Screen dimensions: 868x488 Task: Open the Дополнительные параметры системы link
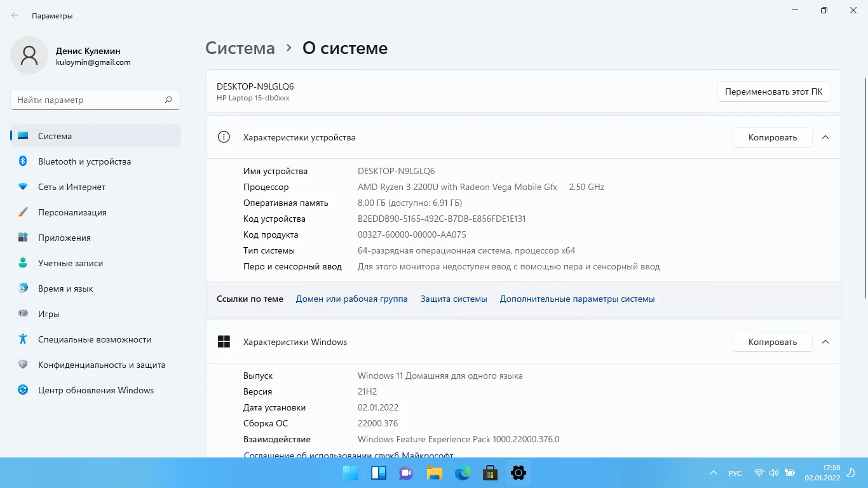pyautogui.click(x=578, y=299)
